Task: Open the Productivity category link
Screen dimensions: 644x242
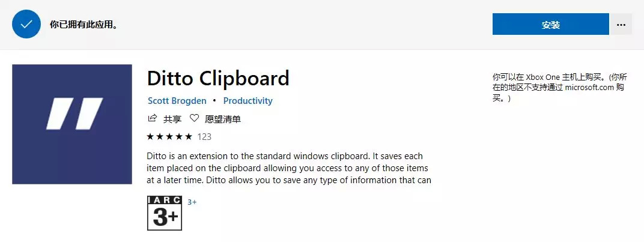Action: [x=248, y=101]
